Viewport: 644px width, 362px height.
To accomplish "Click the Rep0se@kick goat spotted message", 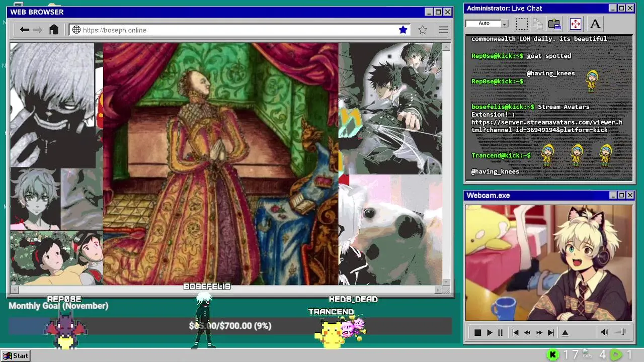I will coord(521,56).
